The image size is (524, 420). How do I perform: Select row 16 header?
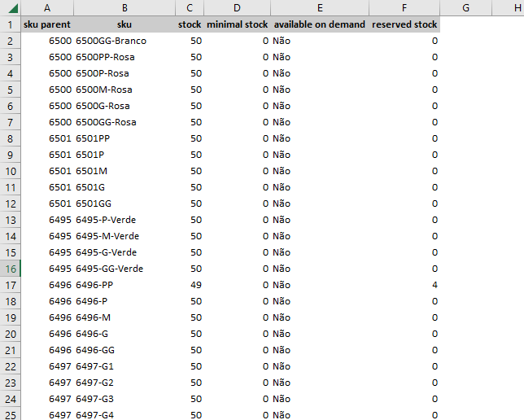pyautogui.click(x=11, y=269)
